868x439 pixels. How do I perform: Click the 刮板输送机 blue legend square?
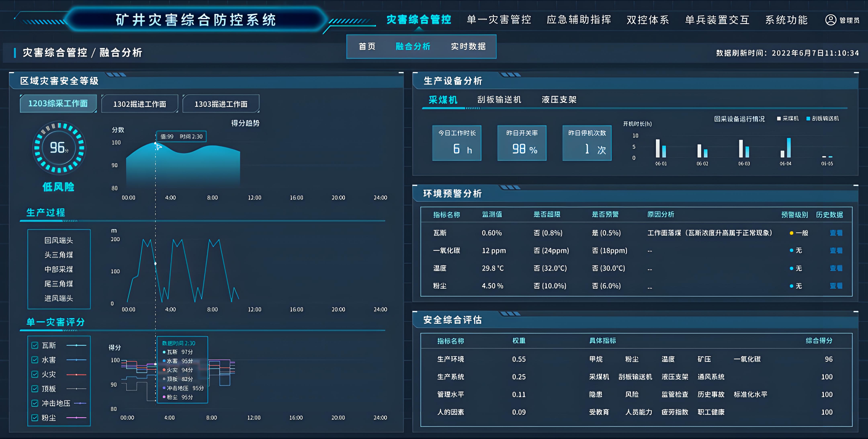point(808,119)
